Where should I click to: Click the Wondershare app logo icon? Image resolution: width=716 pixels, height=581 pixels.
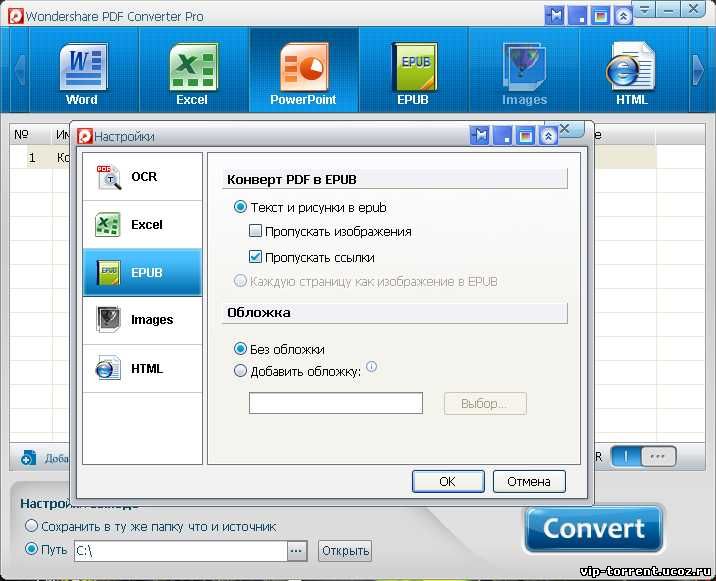click(15, 16)
